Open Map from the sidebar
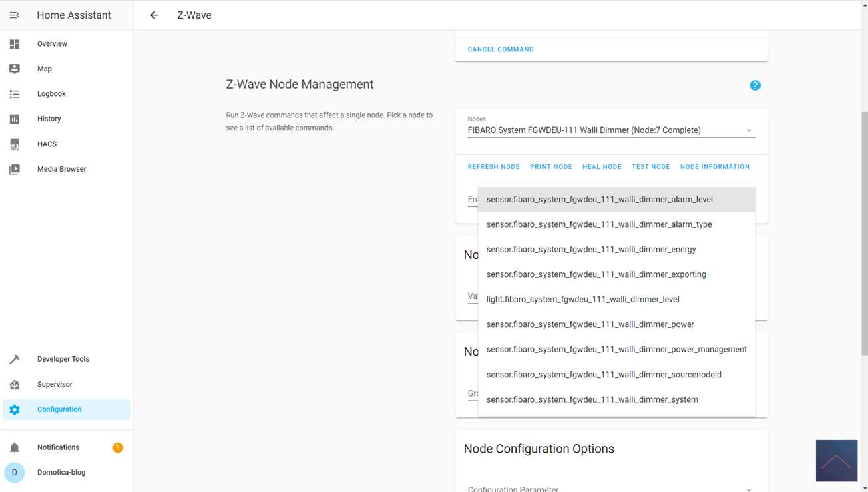Screen dimensions: 868x492 [44, 69]
